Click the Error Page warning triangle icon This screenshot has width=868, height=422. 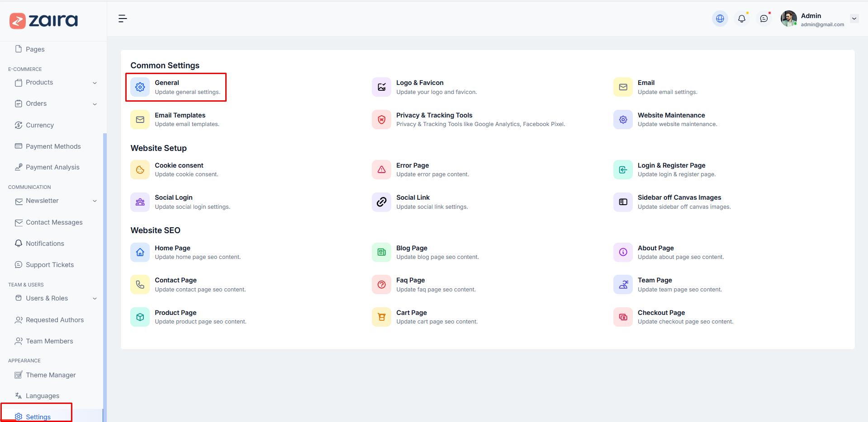(x=381, y=170)
